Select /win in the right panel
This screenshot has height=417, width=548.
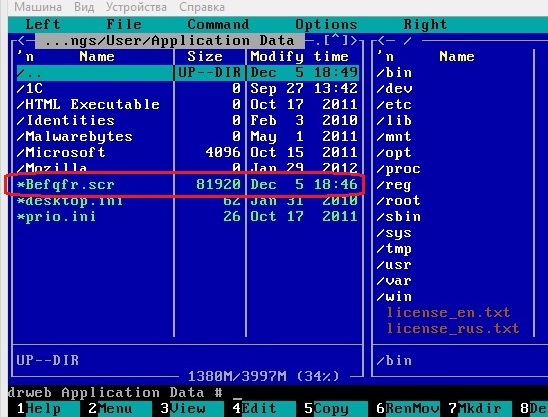(394, 297)
